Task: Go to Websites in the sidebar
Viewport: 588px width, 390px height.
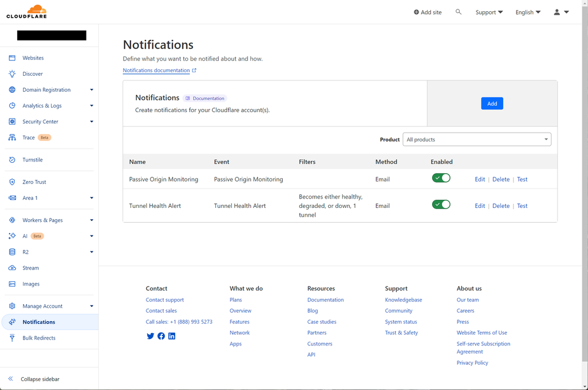Action: click(33, 58)
